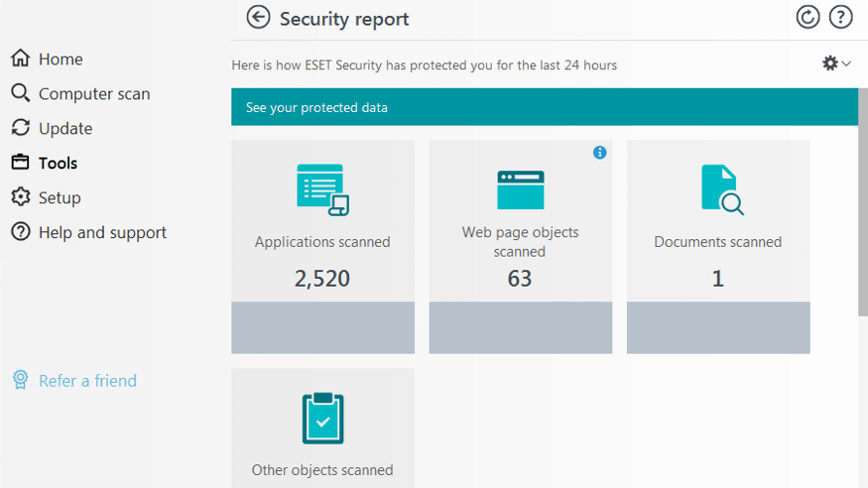The image size is (868, 488).
Task: Open Setup in the sidebar
Action: pos(59,198)
